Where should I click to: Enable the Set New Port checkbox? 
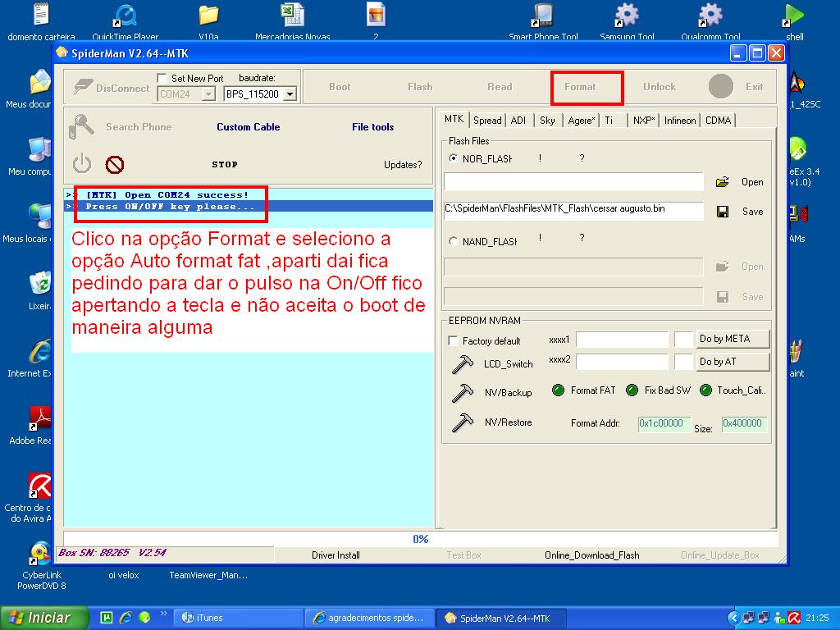[162, 79]
